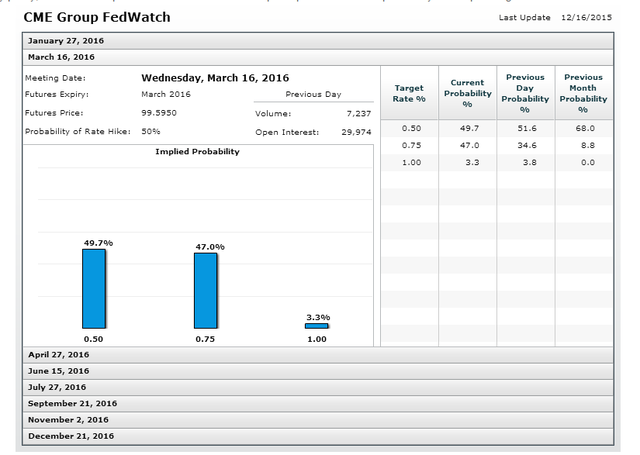Click the Probability of Rate Hike: label

pyautogui.click(x=78, y=131)
